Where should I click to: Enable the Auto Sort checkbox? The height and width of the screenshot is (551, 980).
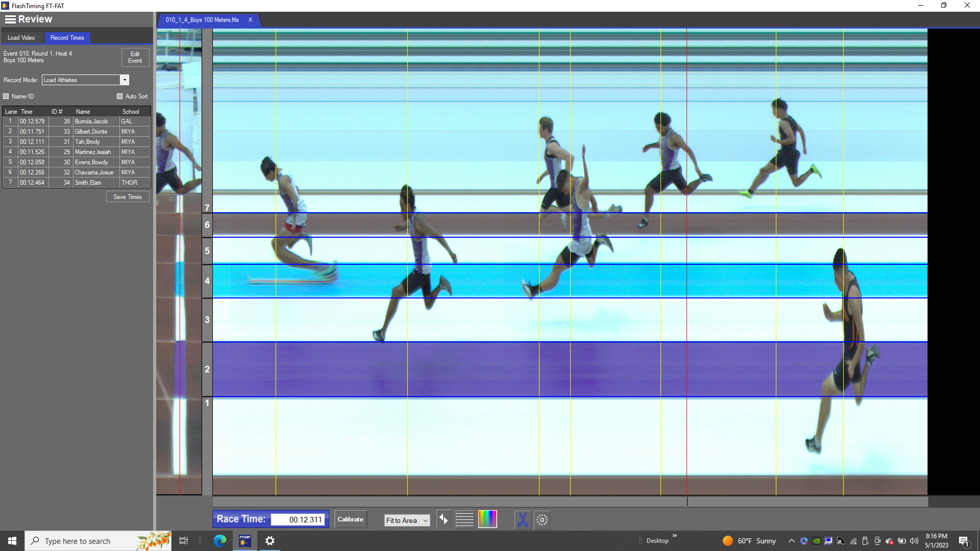(120, 96)
